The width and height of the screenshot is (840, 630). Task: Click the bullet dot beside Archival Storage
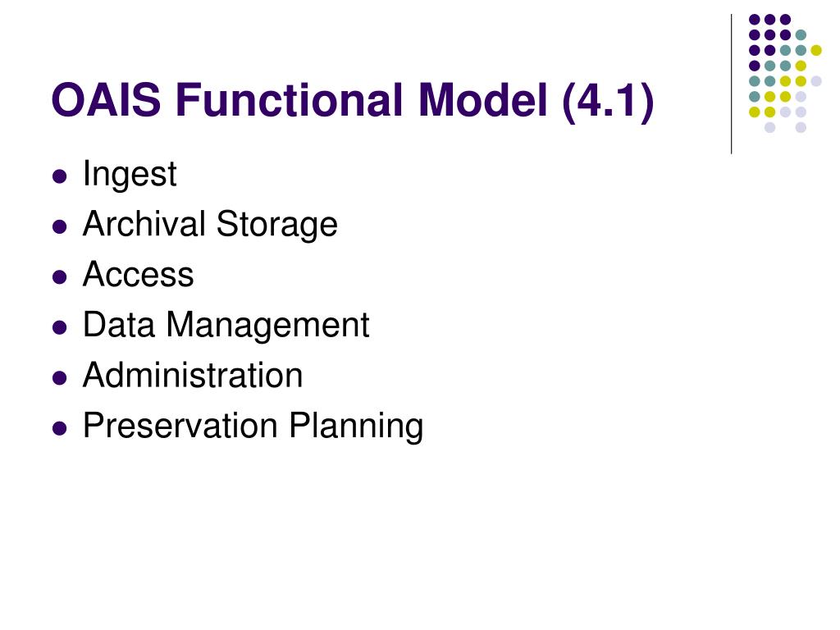tap(60, 227)
